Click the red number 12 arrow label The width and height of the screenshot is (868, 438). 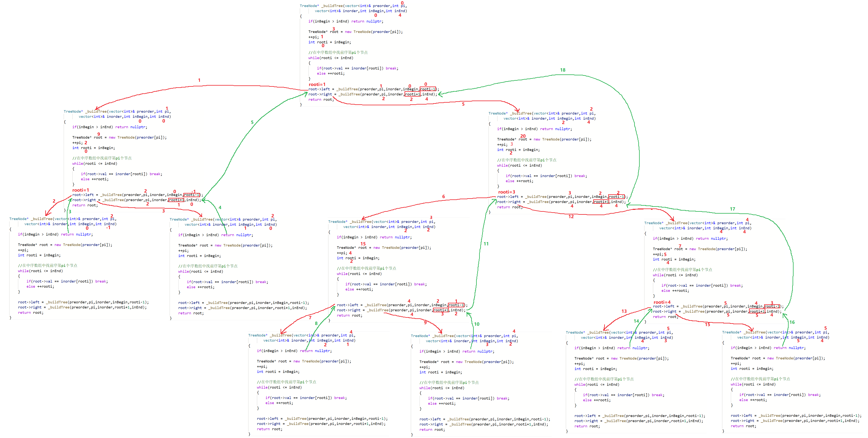571,216
